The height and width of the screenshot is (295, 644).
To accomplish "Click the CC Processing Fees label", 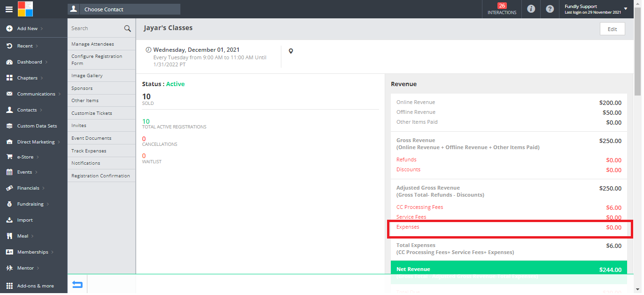I will (419, 207).
